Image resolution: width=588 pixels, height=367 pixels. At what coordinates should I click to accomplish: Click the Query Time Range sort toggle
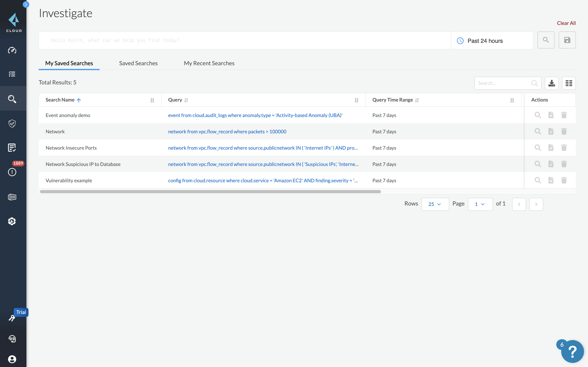[417, 99]
